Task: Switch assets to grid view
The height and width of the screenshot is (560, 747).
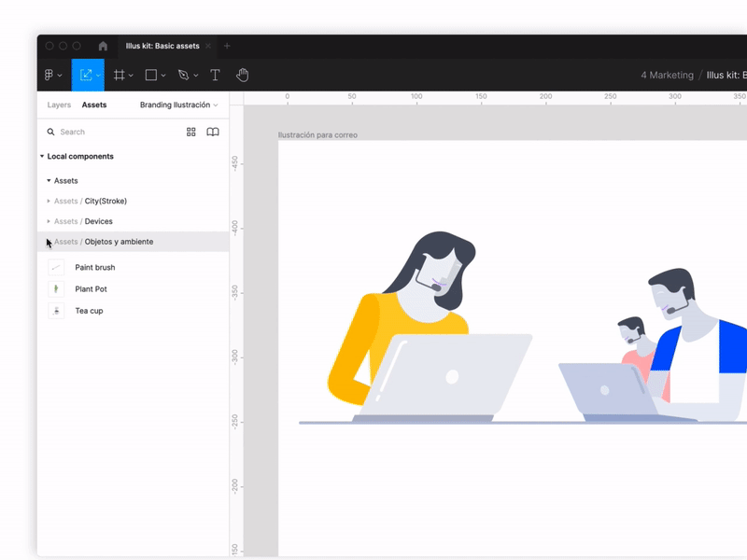Action: tap(191, 132)
